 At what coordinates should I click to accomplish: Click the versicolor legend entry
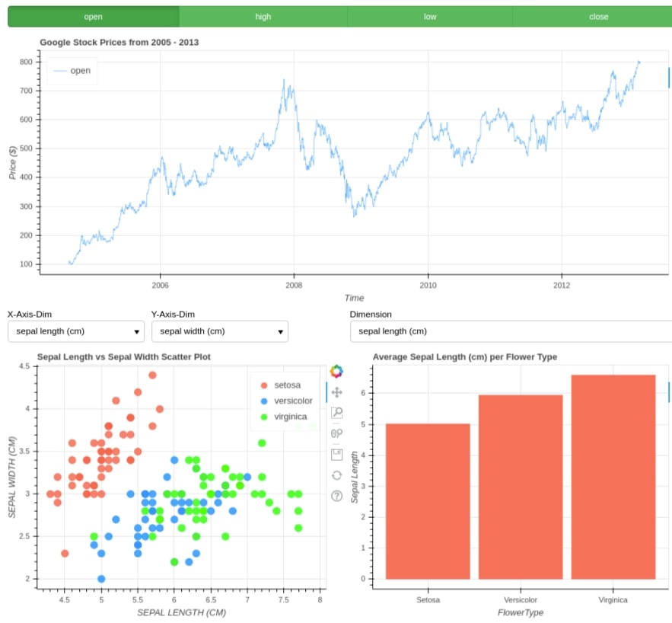coord(286,401)
